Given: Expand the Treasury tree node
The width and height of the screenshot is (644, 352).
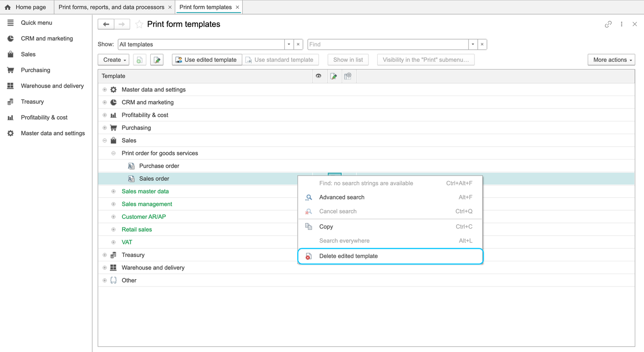Looking at the screenshot, I should click(105, 255).
